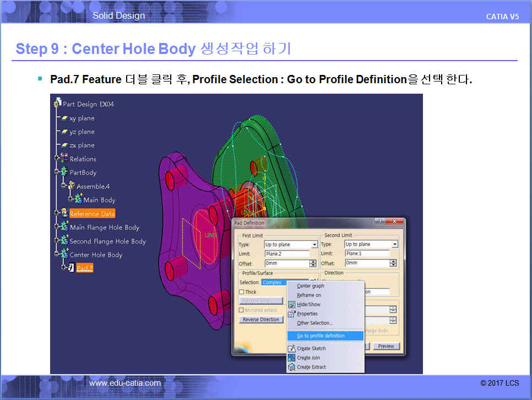
Task: Expand the Main Flange Hole Body node
Action: [x=57, y=227]
